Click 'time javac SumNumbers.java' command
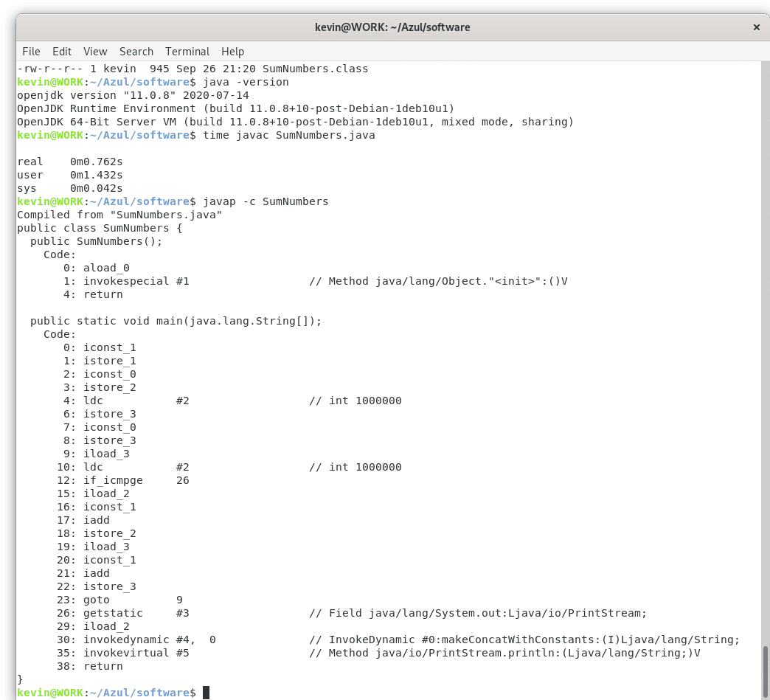Image resolution: width=770 pixels, height=700 pixels. pyautogui.click(x=289, y=135)
